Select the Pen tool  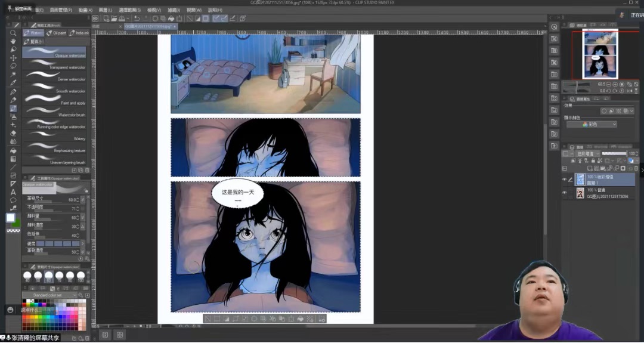pos(13,92)
